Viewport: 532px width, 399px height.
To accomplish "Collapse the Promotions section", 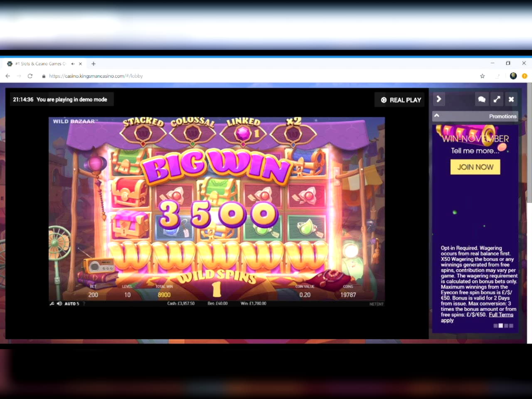I will point(437,116).
